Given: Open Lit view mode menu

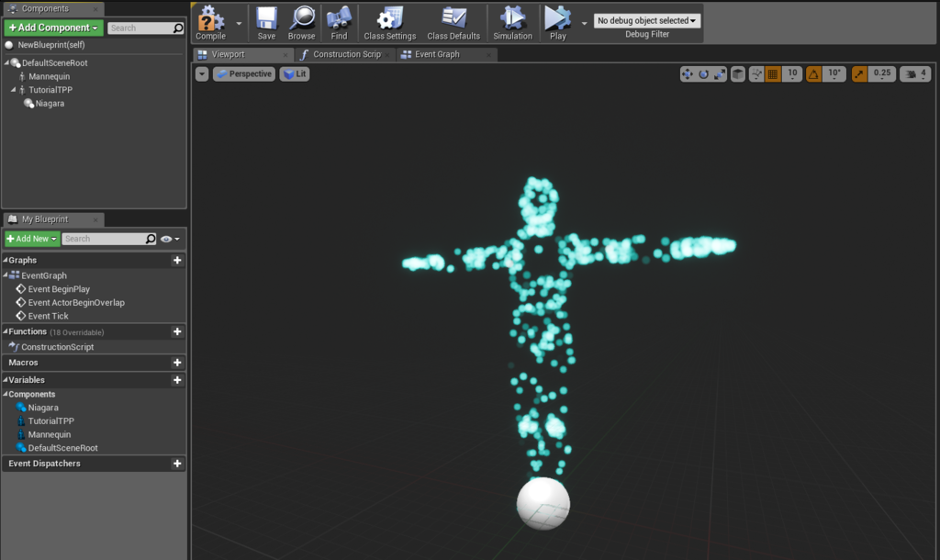Looking at the screenshot, I should 295,73.
